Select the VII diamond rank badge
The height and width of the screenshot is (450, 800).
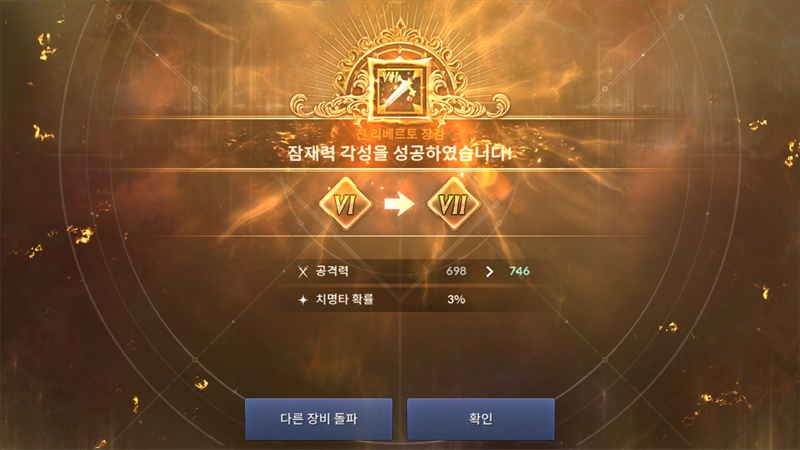pyautogui.click(x=453, y=204)
